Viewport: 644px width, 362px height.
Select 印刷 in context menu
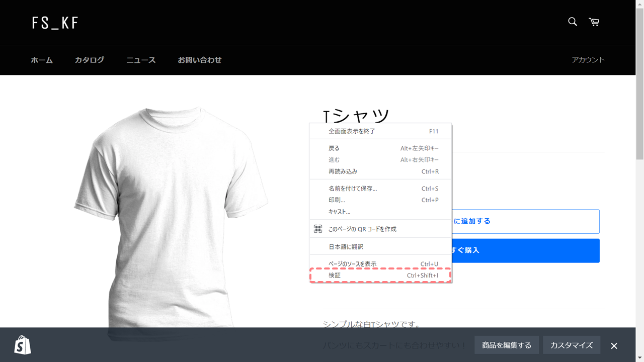381,200
